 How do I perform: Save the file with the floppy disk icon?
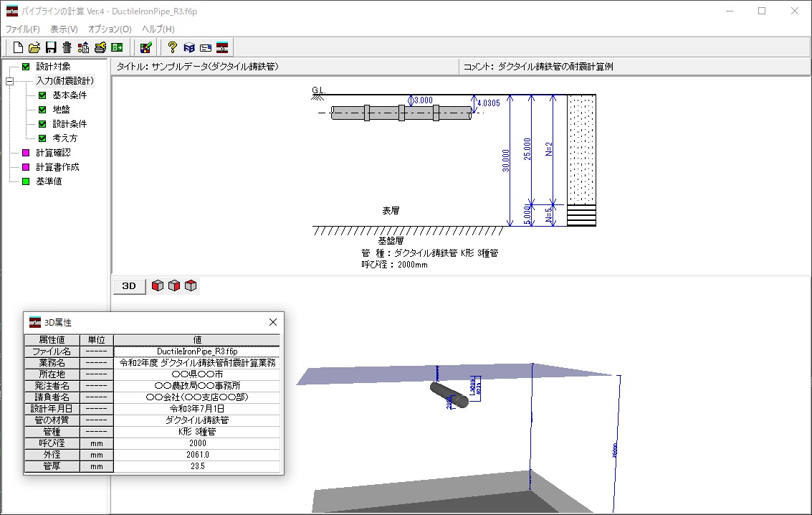[51, 47]
